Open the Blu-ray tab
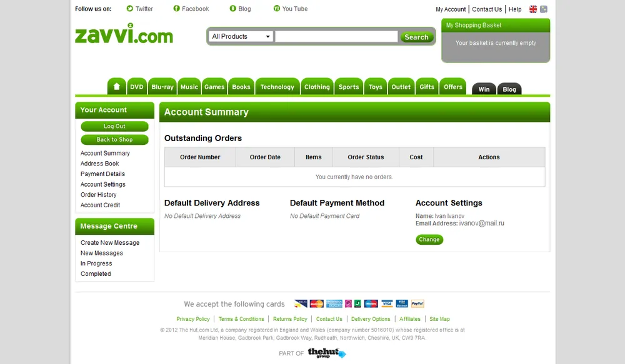 [162, 87]
